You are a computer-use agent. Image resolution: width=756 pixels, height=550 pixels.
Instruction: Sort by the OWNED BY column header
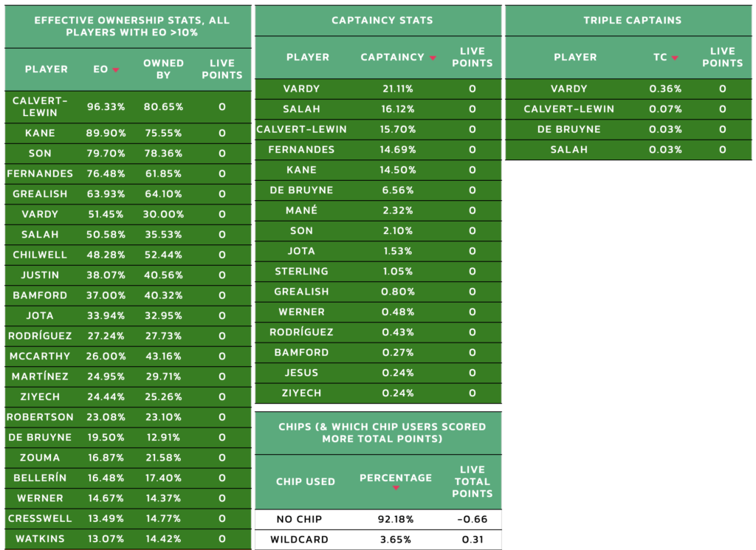click(x=163, y=69)
